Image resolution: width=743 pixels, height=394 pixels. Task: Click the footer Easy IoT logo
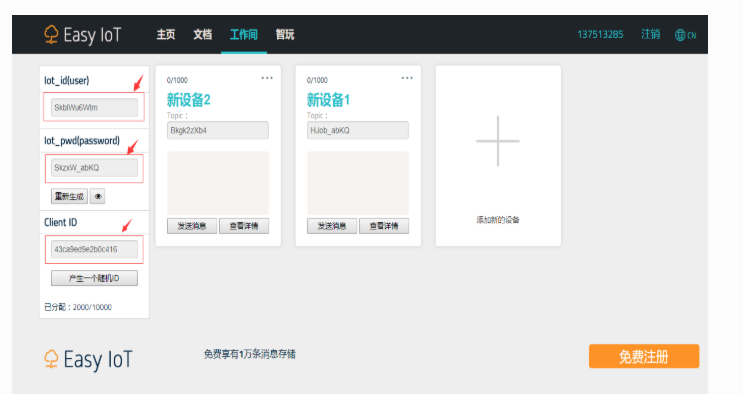(x=88, y=359)
